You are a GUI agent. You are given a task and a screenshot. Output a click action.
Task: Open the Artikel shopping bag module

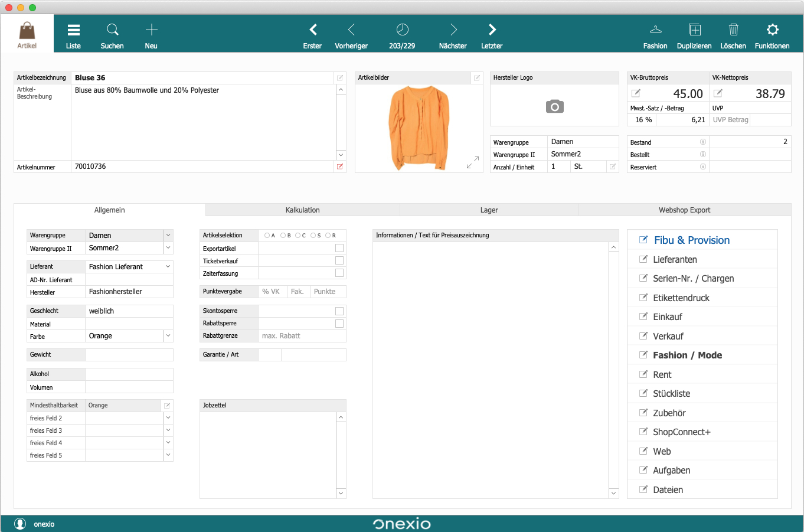tap(27, 34)
